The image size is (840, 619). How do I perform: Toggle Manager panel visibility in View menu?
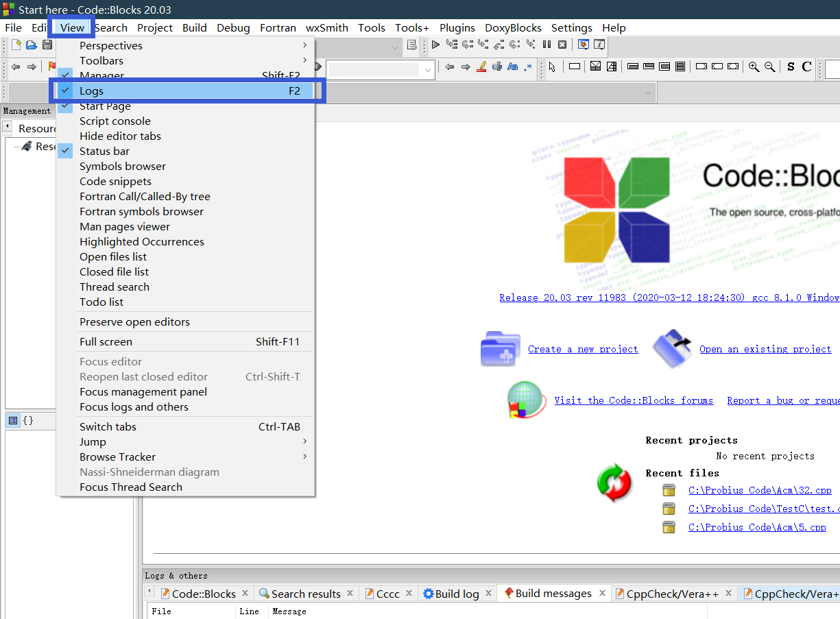tap(186, 75)
